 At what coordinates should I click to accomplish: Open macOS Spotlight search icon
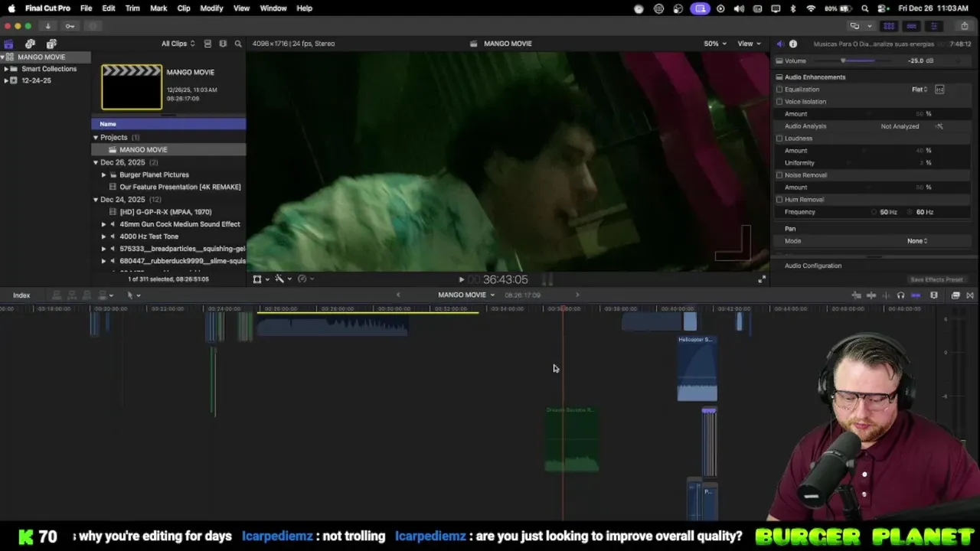point(865,8)
